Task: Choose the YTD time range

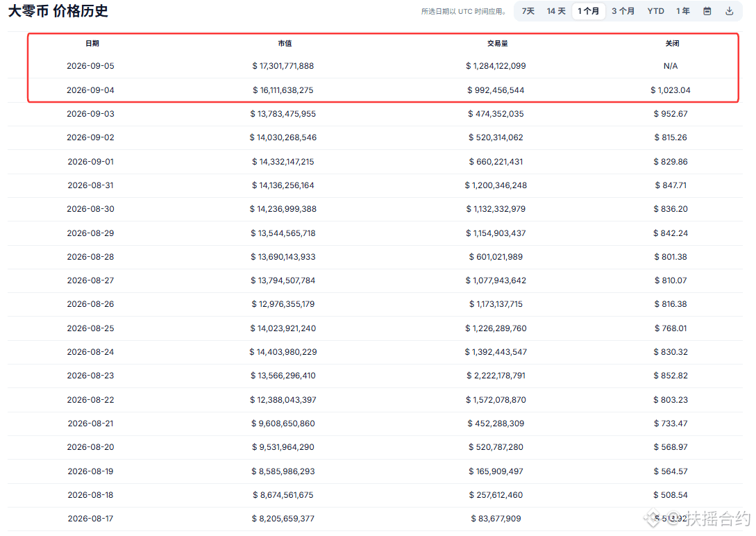Action: [x=656, y=11]
